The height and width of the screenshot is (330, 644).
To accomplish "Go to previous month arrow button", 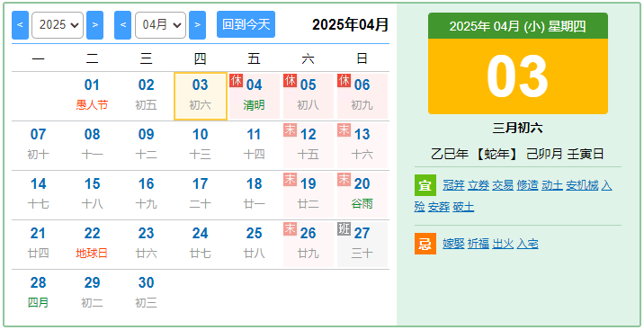I will pos(123,25).
